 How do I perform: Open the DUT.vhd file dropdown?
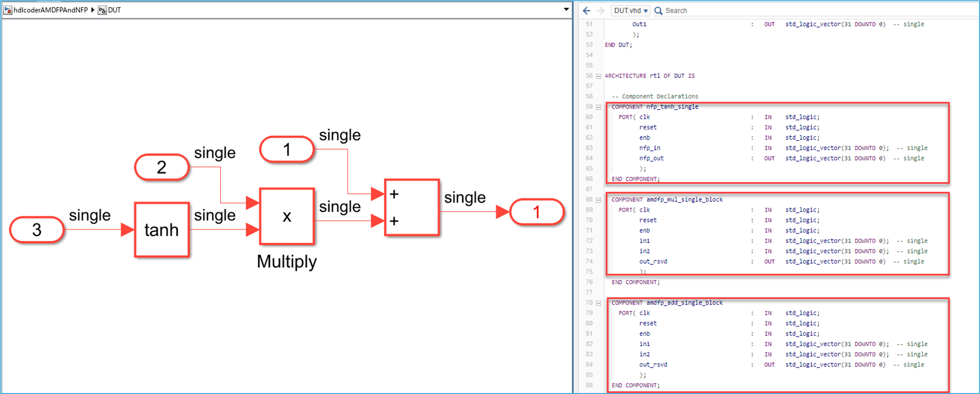point(631,10)
